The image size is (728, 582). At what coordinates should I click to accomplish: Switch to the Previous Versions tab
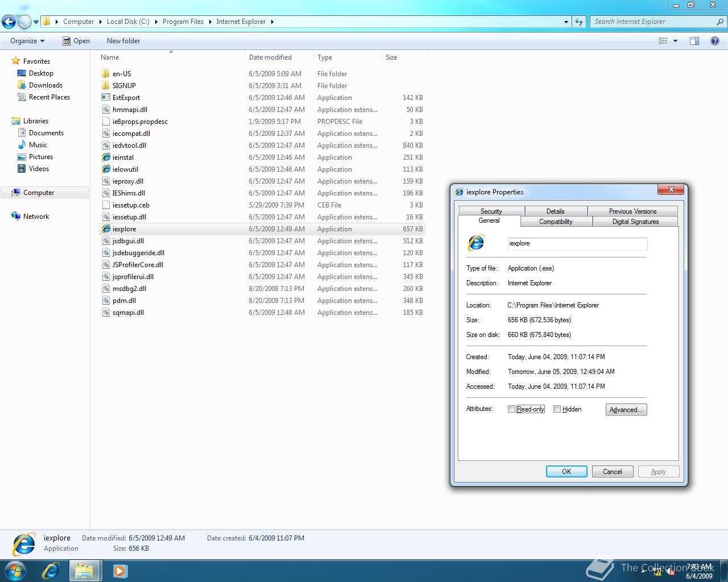632,211
